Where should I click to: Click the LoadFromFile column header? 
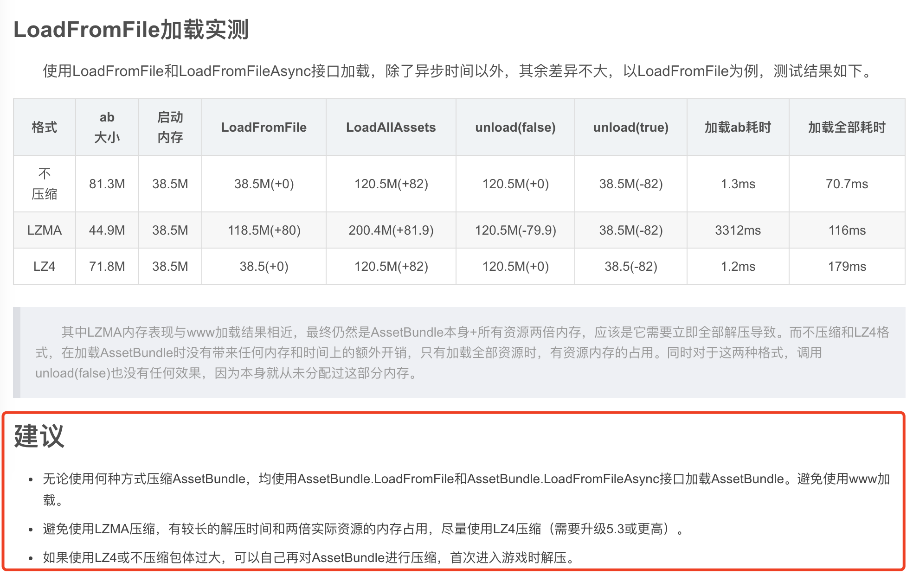click(264, 127)
